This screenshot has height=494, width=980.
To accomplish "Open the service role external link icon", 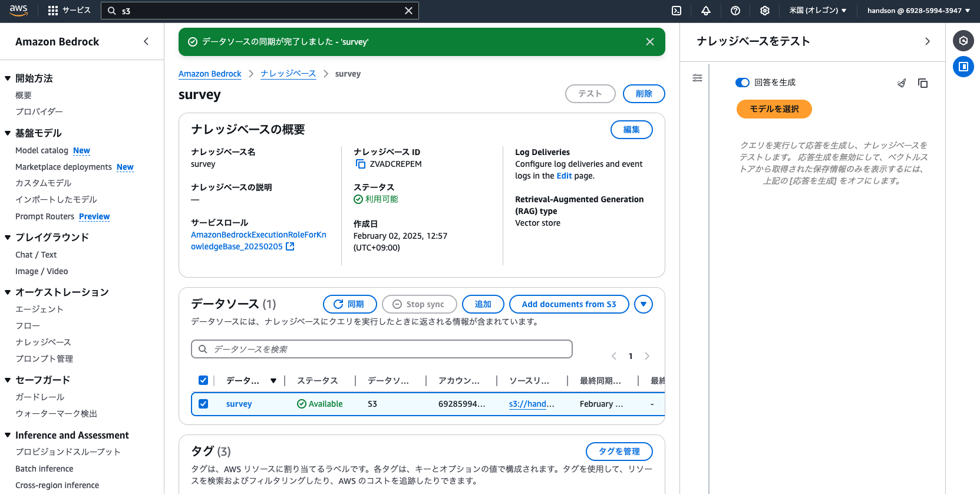I will coord(290,246).
